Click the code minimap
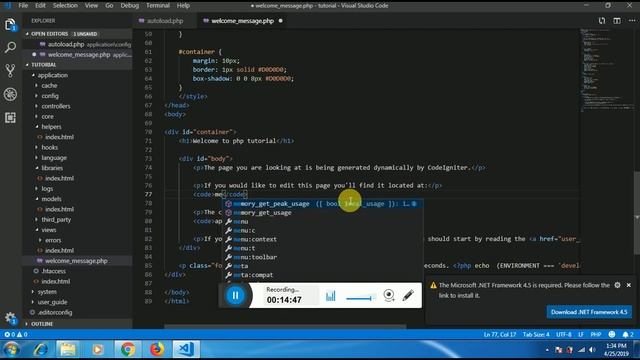The image size is (640, 360). (x=606, y=69)
